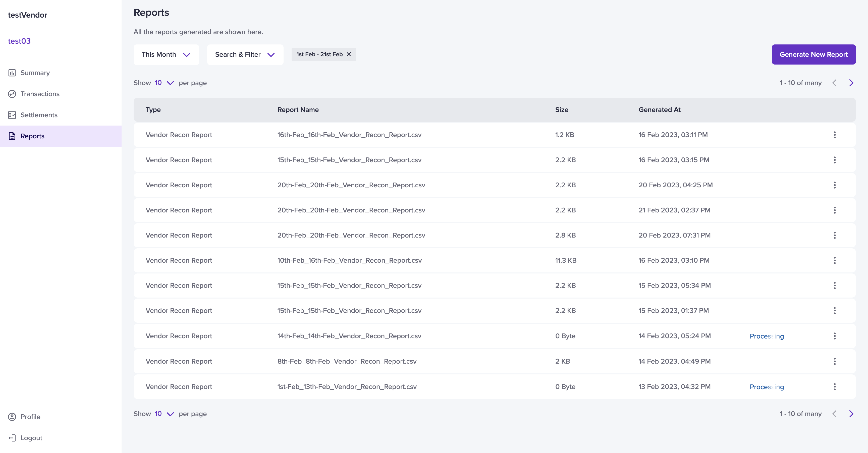Click the Summary chart icon in sidebar
The width and height of the screenshot is (868, 453).
12,73
